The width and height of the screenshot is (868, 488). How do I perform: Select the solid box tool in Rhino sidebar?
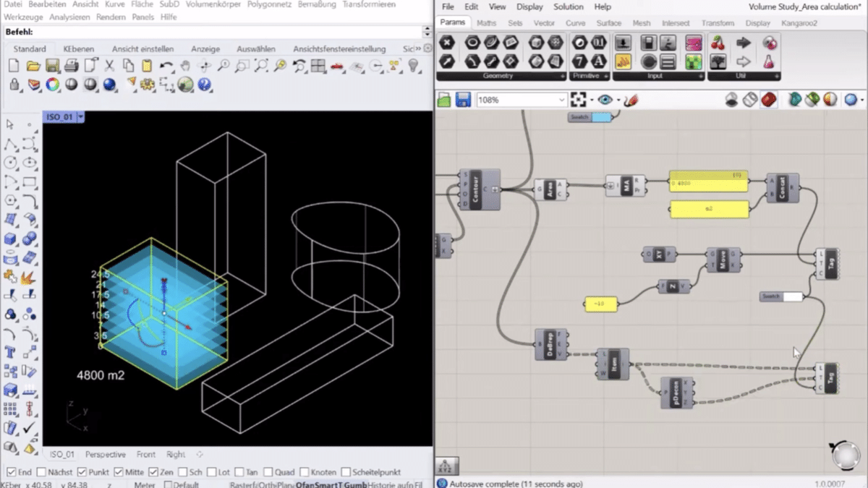pyautogui.click(x=11, y=239)
